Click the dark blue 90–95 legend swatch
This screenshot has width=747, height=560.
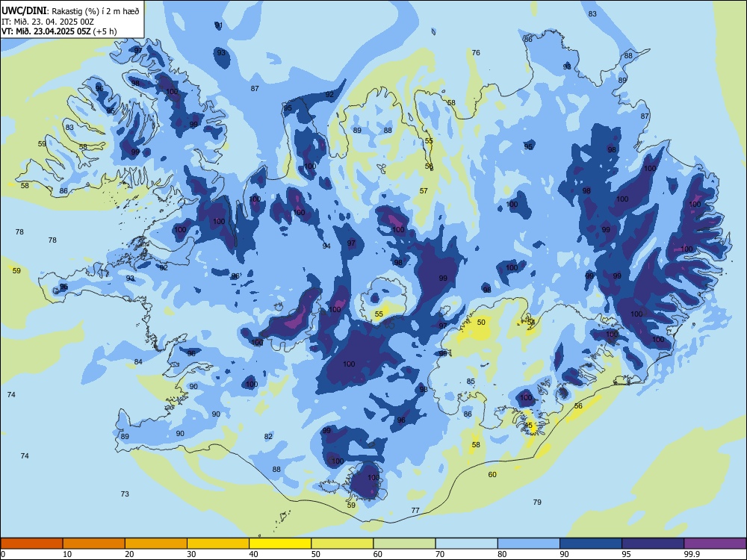tap(591, 544)
